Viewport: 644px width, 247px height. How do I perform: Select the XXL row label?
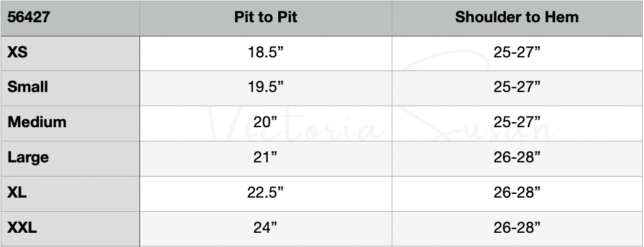tap(22, 228)
